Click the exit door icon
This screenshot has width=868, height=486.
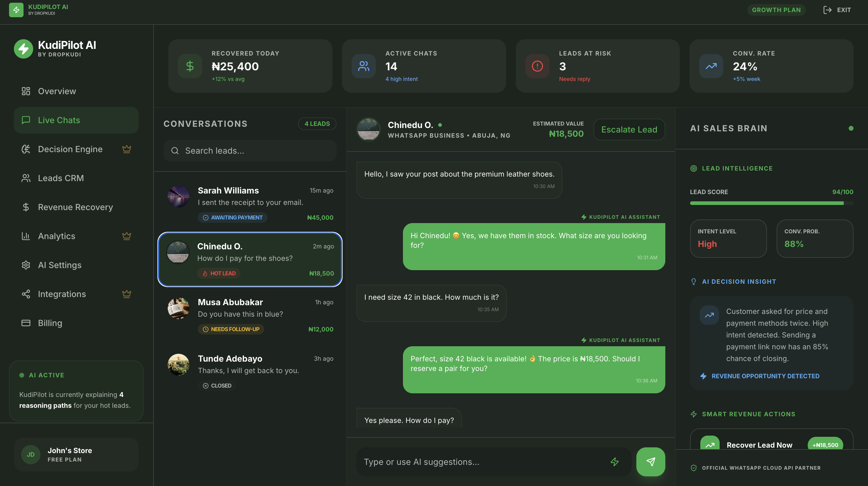827,10
